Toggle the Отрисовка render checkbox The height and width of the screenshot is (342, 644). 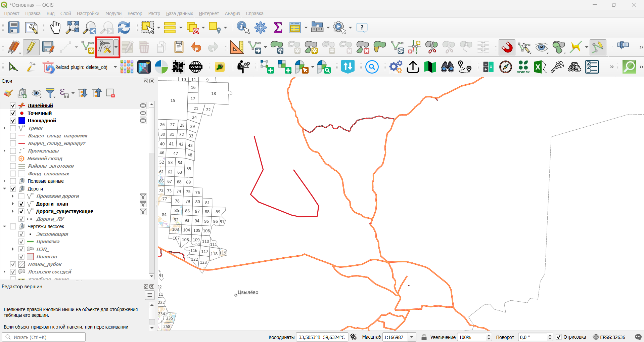coord(559,337)
